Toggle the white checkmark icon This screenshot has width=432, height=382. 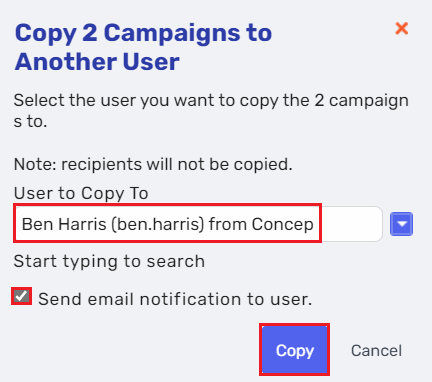tap(22, 296)
